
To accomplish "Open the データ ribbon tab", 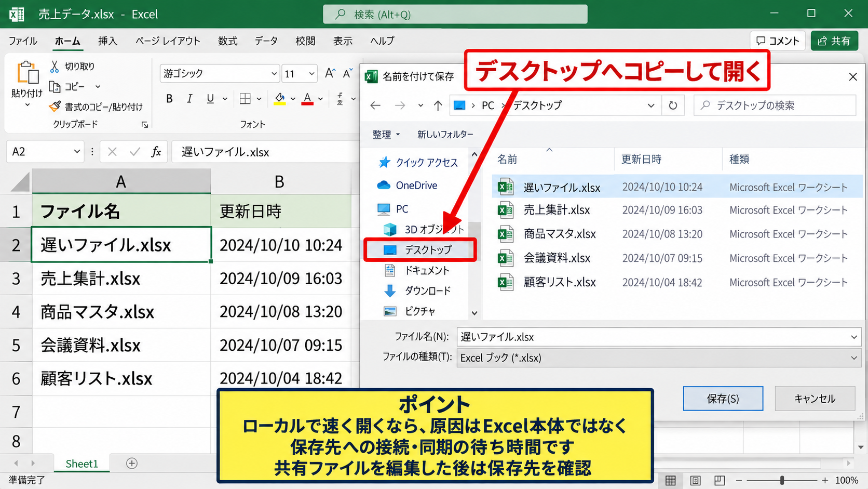I will click(x=266, y=41).
